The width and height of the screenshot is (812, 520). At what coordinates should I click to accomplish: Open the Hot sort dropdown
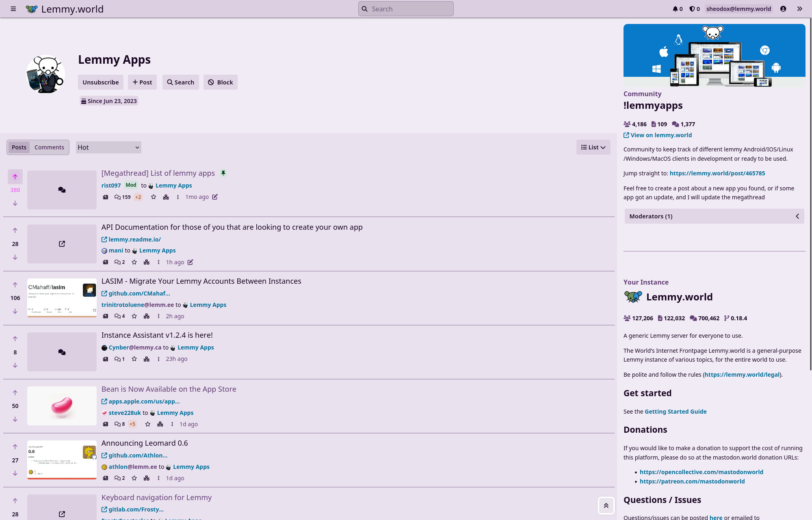pyautogui.click(x=108, y=147)
